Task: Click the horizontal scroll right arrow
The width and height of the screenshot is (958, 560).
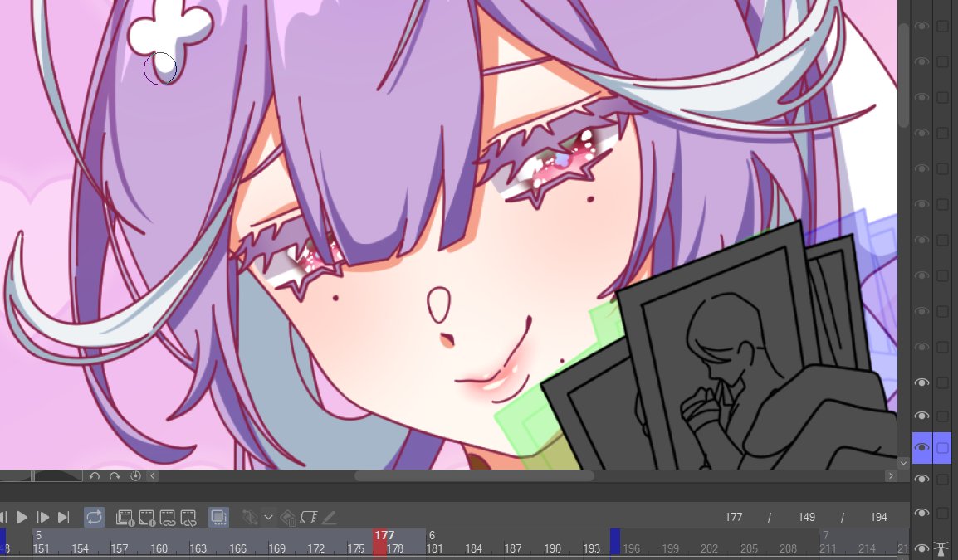Action: [x=890, y=475]
